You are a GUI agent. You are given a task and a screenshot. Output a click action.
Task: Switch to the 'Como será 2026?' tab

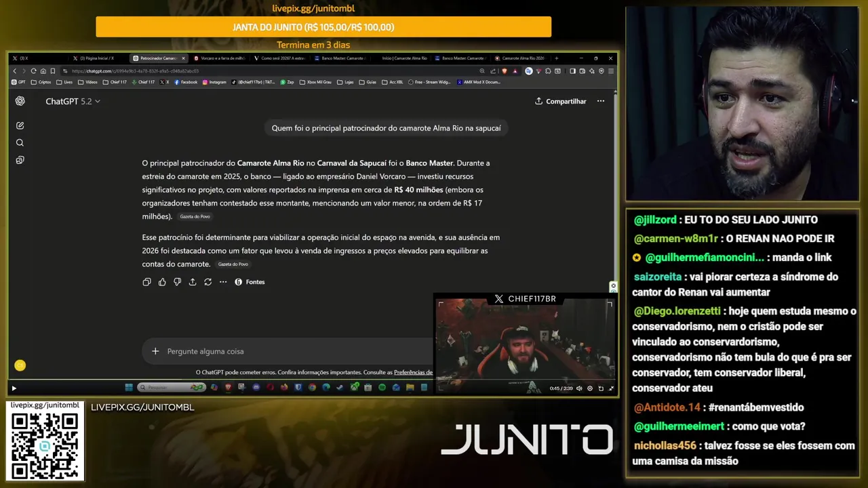tap(281, 58)
